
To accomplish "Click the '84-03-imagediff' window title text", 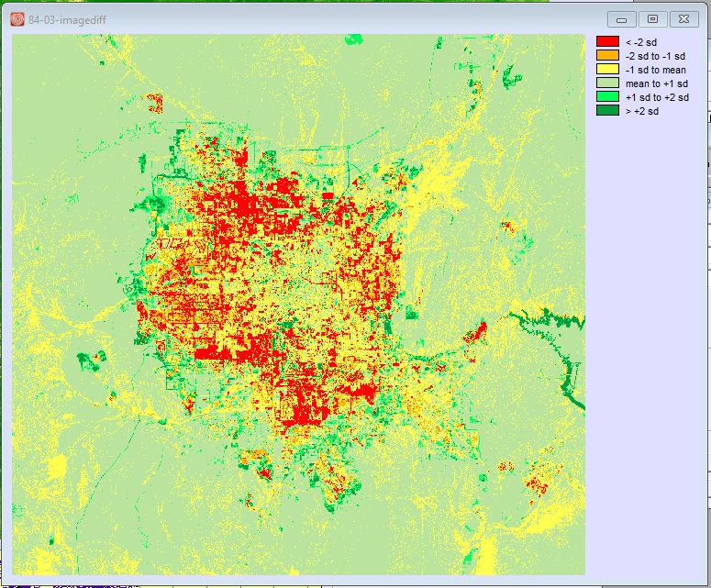I will 67,20.
